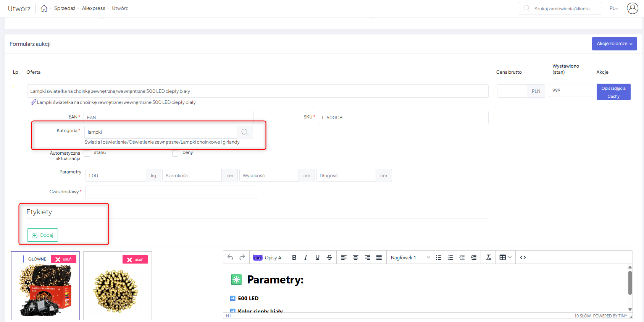The width and height of the screenshot is (644, 322).
Task: Apply italic formatting in editor
Action: point(305,257)
